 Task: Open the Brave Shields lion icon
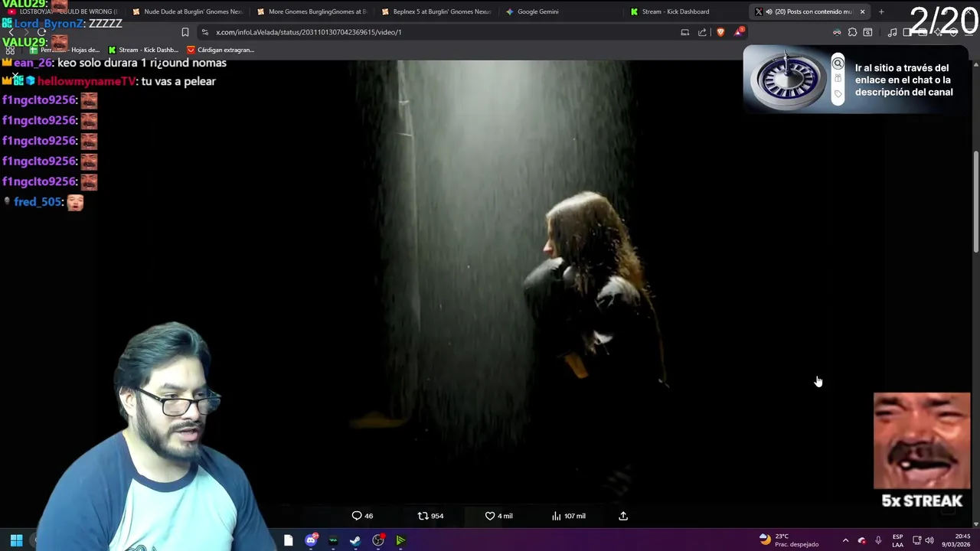(x=720, y=32)
